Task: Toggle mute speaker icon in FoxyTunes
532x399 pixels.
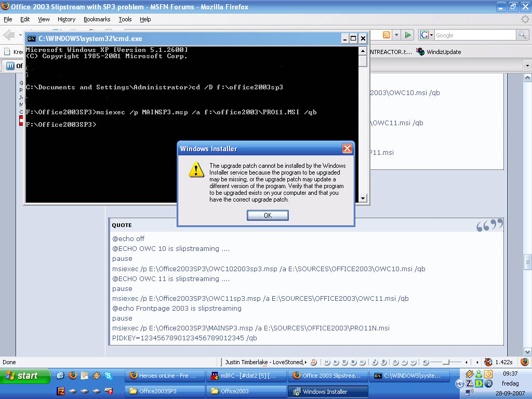Action: coord(426,362)
